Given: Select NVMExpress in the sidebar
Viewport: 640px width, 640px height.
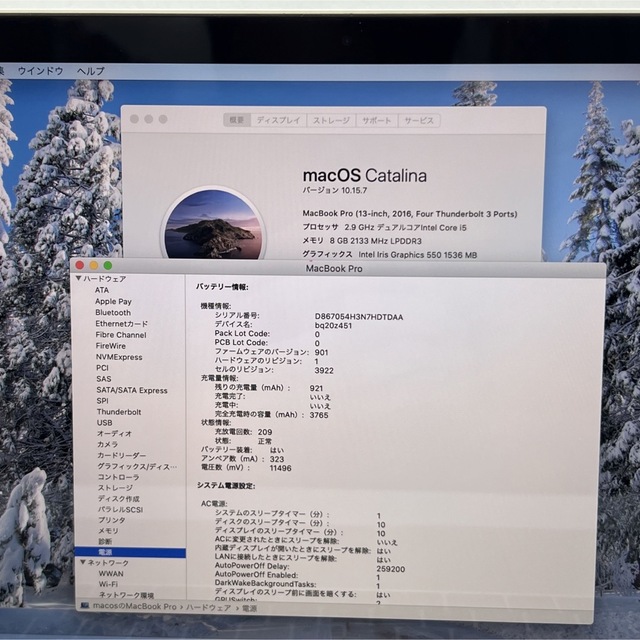Looking at the screenshot, I should (119, 357).
